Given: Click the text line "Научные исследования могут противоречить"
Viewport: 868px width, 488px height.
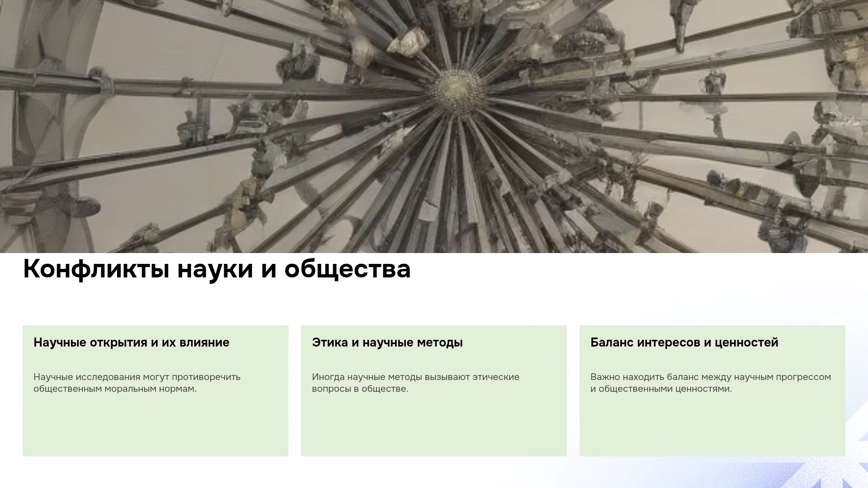Looking at the screenshot, I should [137, 377].
